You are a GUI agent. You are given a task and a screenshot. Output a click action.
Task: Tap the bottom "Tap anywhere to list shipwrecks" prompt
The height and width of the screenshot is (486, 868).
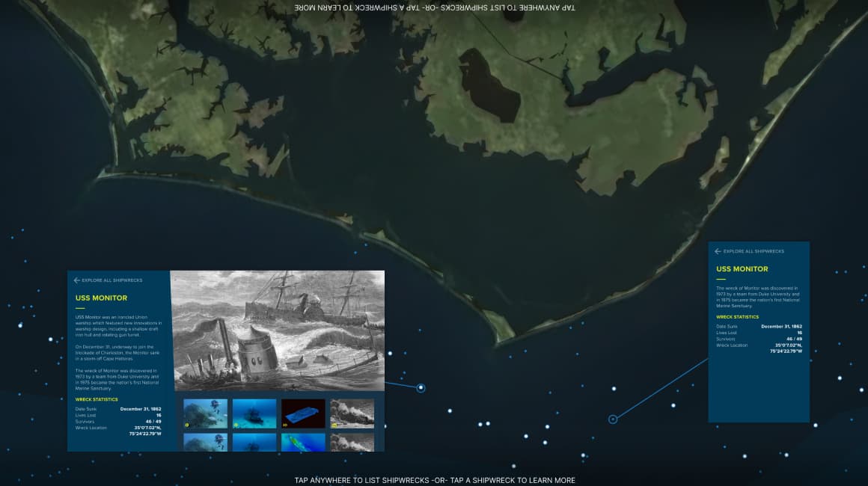point(435,480)
